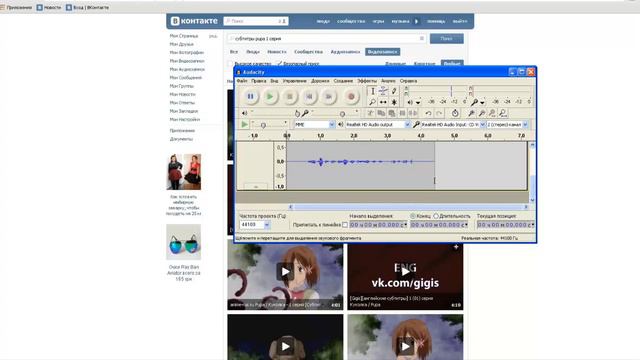The height and width of the screenshot is (360, 640).
Task: Select the Draw pencil tool
Action: coord(394,91)
